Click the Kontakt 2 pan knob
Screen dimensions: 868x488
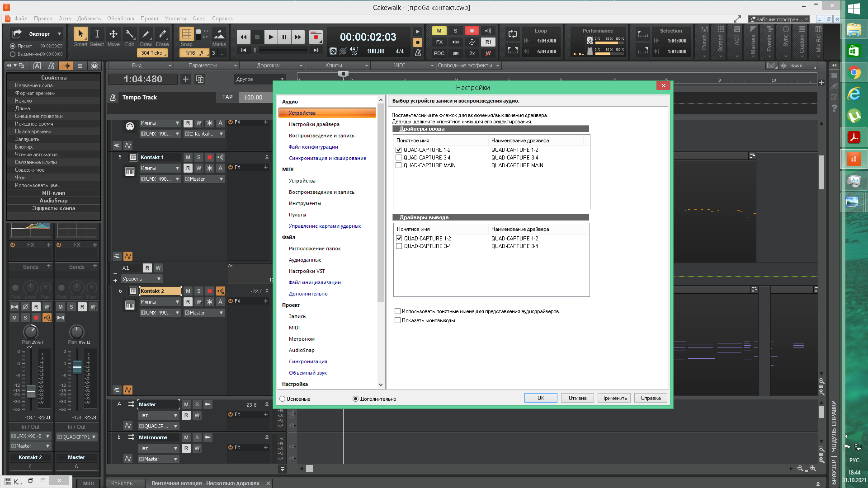click(x=30, y=332)
